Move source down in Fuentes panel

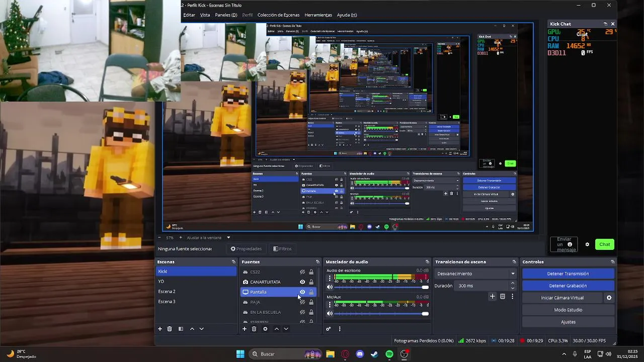[286, 329]
